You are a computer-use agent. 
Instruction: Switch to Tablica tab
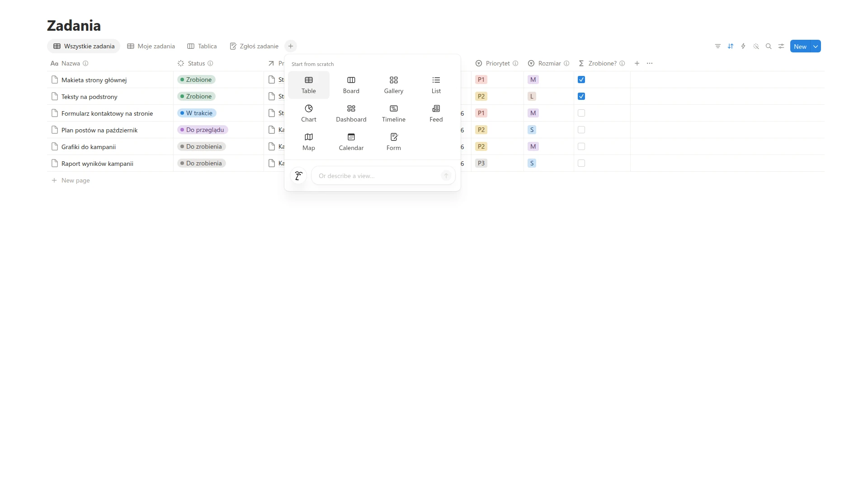(x=202, y=46)
